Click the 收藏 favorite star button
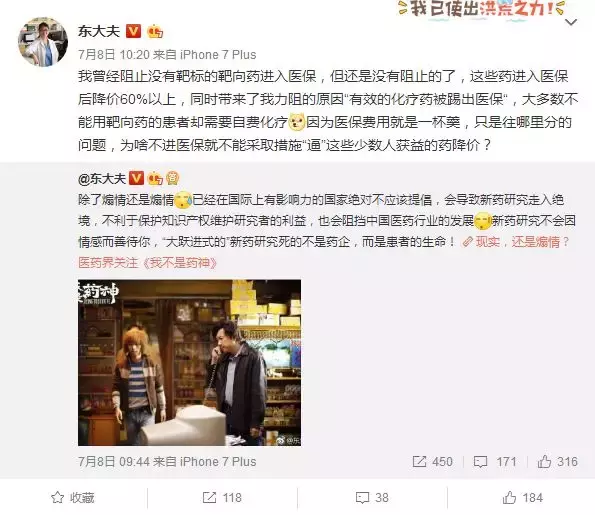 coord(73,497)
